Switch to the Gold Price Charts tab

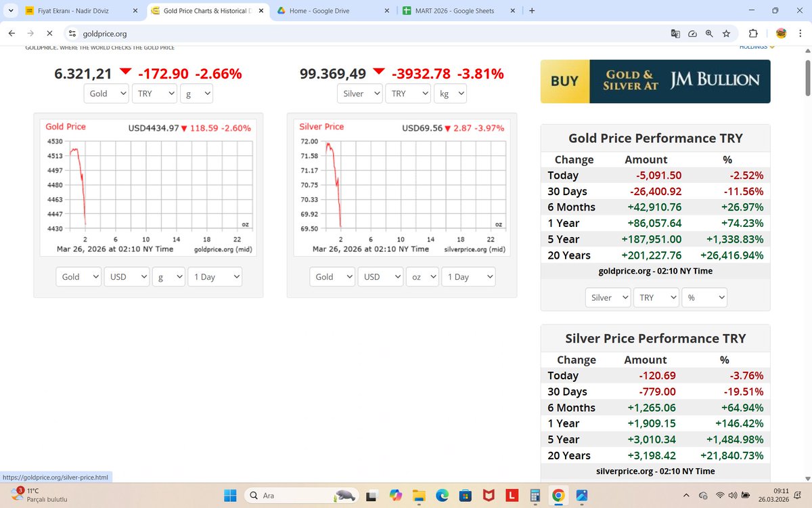206,11
